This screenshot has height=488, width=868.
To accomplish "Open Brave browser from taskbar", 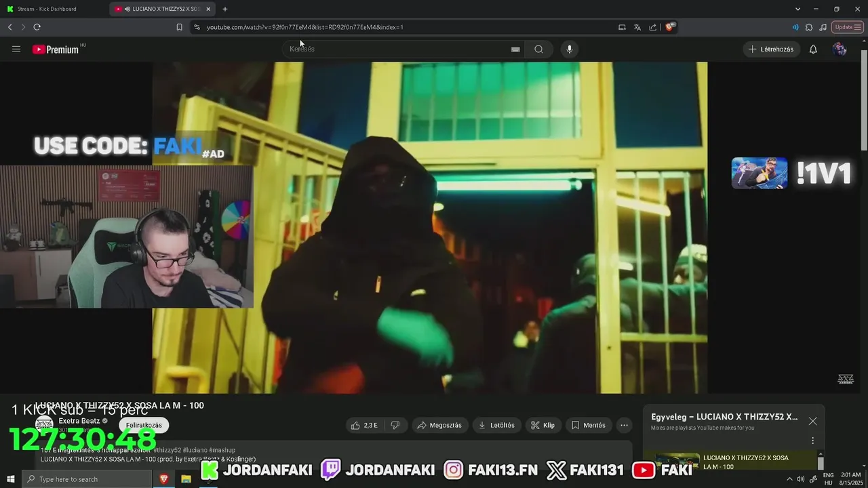I will pyautogui.click(x=164, y=479).
